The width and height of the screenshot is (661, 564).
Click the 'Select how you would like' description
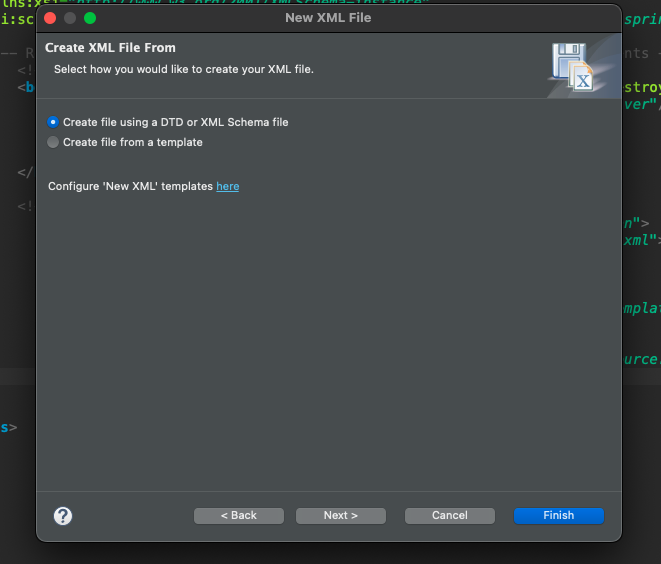[184, 69]
